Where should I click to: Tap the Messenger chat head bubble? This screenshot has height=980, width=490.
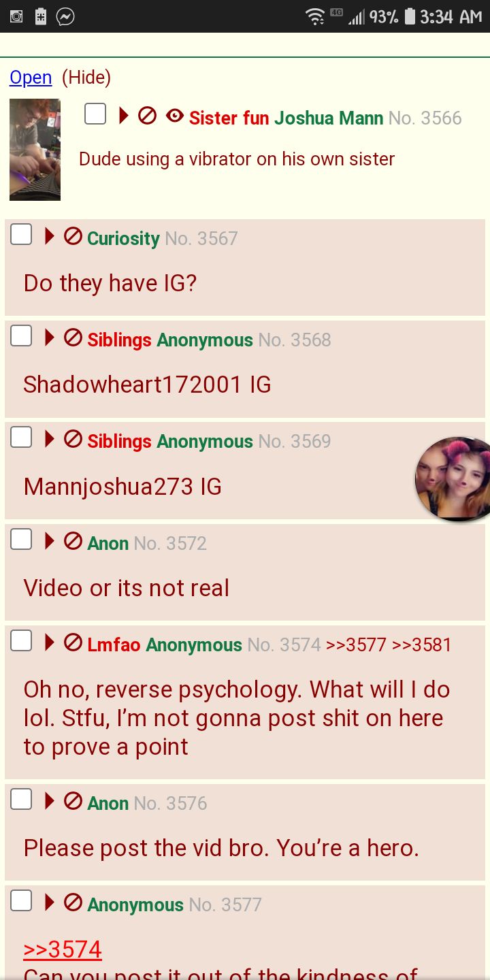tap(453, 479)
